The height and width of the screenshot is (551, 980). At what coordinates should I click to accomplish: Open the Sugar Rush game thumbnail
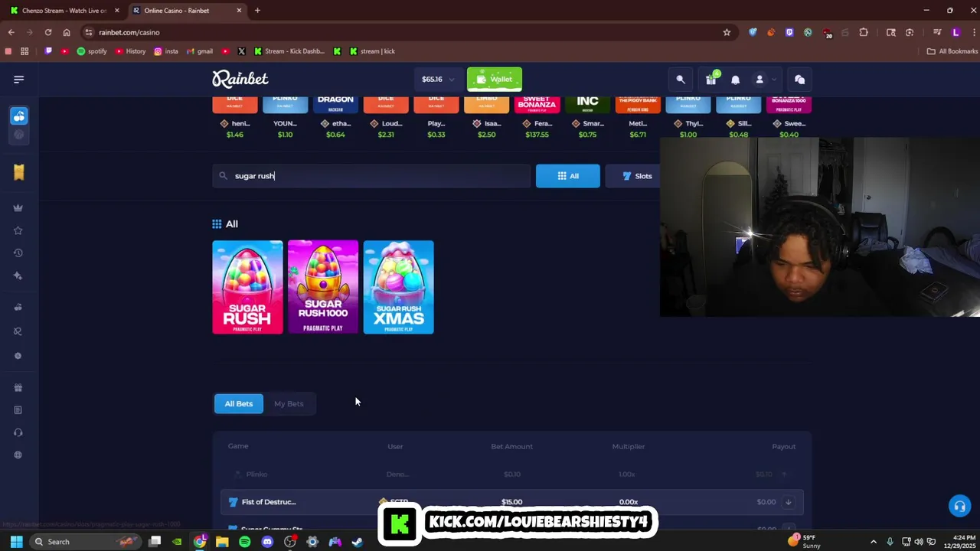pyautogui.click(x=247, y=287)
